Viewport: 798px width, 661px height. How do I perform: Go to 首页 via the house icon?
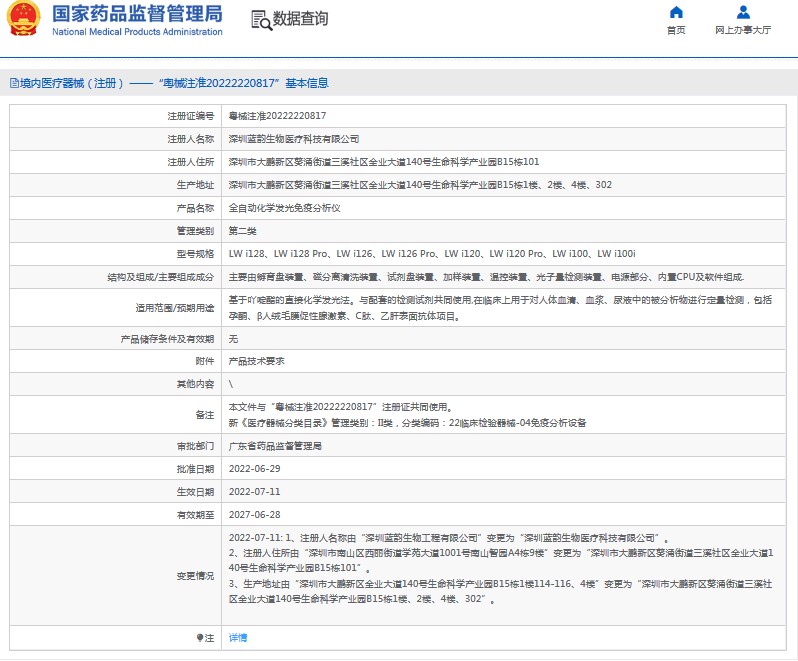[676, 12]
